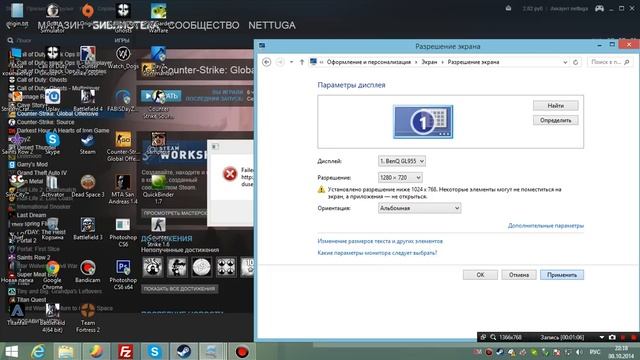Open the Watch_Dogs desktop icon
The height and width of the screenshot is (360, 640).
[123, 58]
